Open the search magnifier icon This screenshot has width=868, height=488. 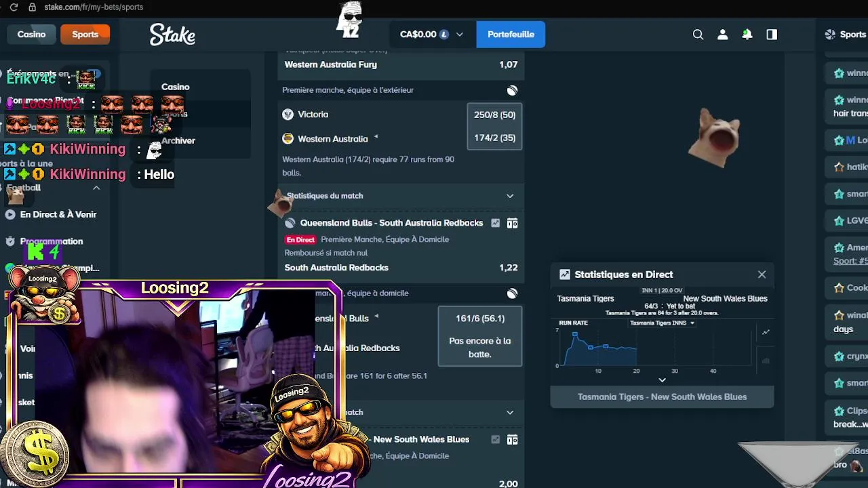tap(698, 35)
